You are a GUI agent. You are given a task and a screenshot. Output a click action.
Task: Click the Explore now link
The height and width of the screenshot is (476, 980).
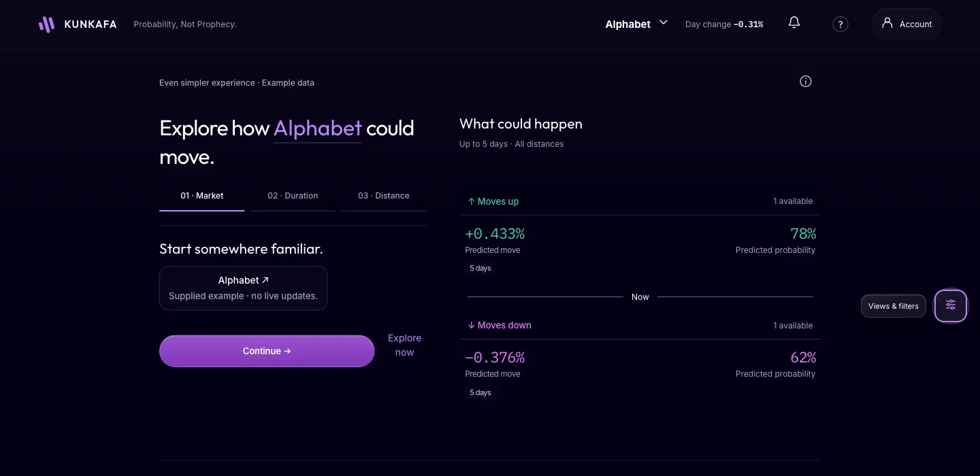tap(404, 345)
